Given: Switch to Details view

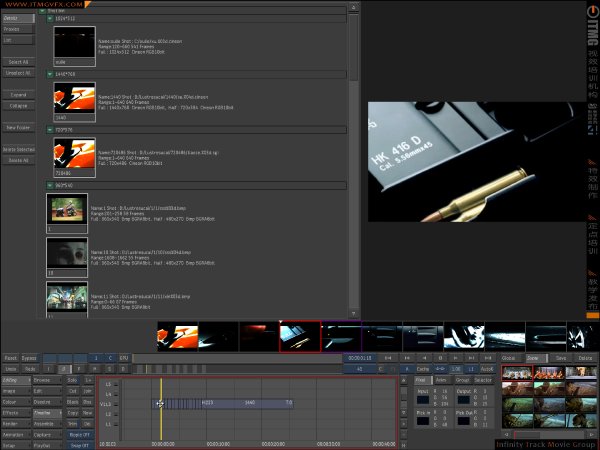Looking at the screenshot, I should pos(18,18).
